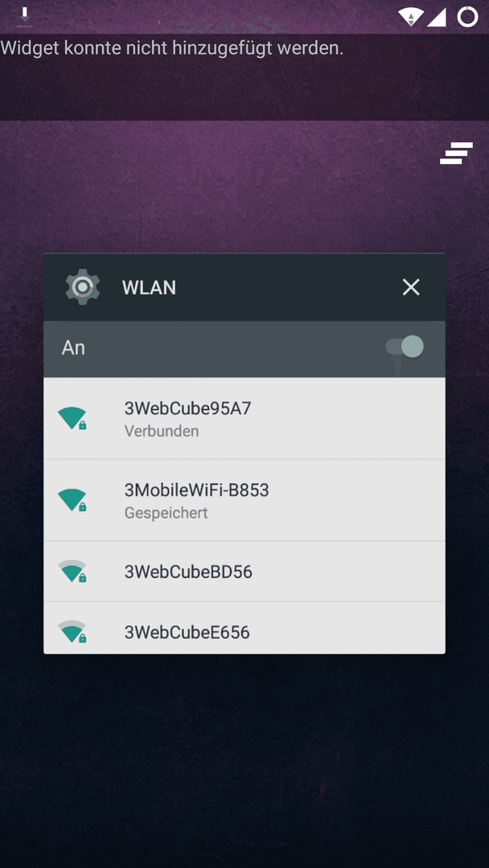Select the 3MobileWiFi-B853 network
The height and width of the screenshot is (868, 489).
[244, 501]
